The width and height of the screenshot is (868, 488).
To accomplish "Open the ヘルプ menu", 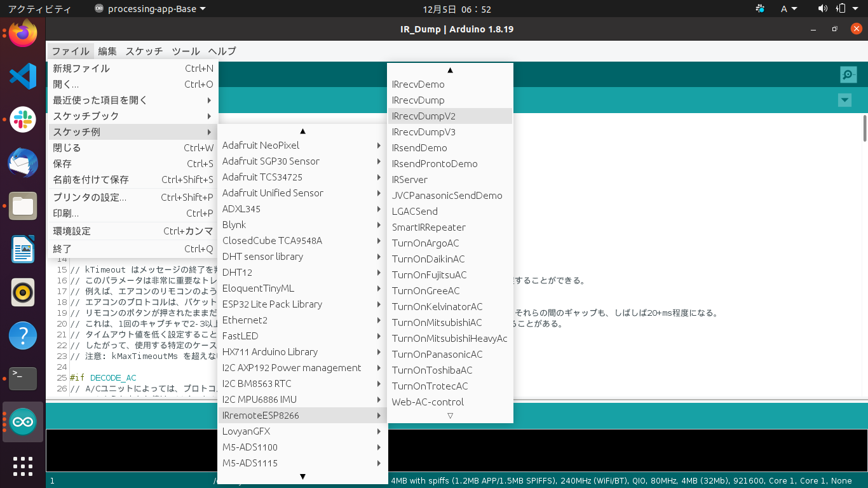I will pyautogui.click(x=222, y=51).
